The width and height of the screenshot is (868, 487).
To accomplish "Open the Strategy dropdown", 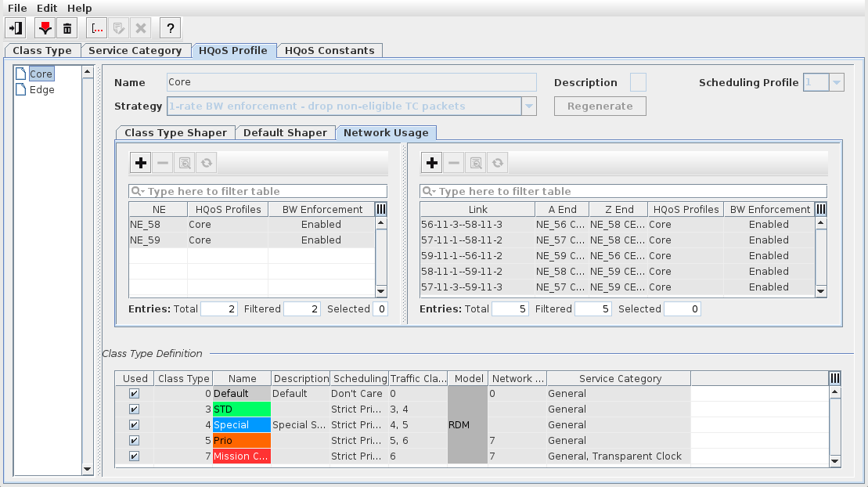I will pos(529,106).
